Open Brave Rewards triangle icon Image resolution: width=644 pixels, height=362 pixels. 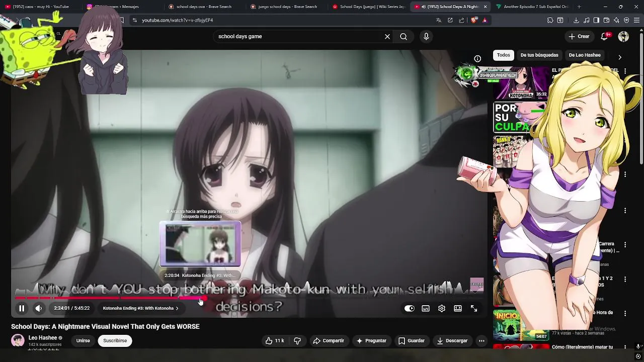485,20
